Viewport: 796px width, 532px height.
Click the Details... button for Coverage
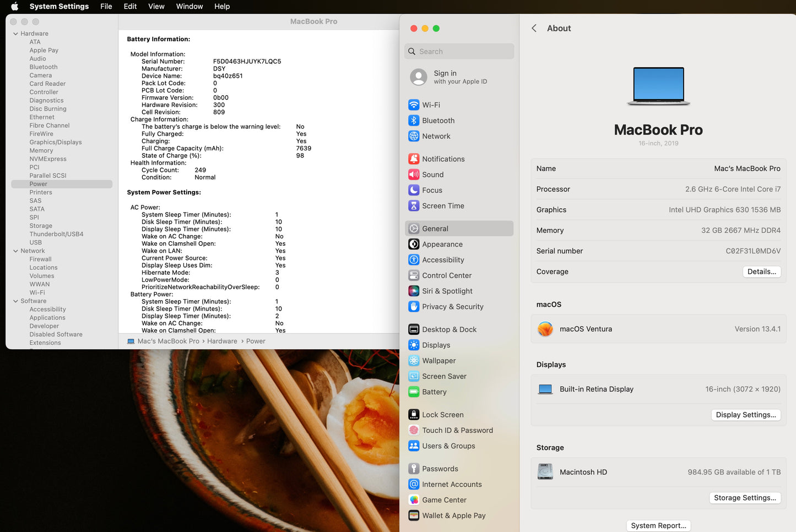pyautogui.click(x=761, y=272)
